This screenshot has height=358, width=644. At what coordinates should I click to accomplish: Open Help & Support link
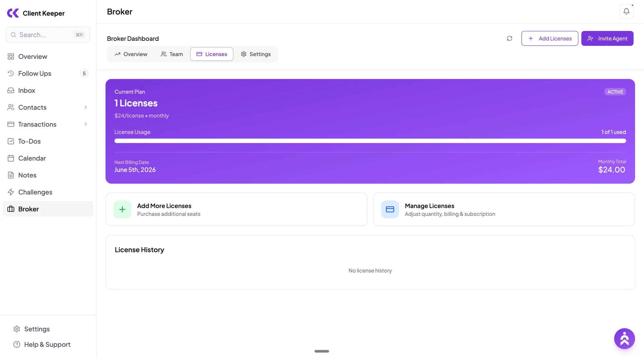(x=42, y=344)
